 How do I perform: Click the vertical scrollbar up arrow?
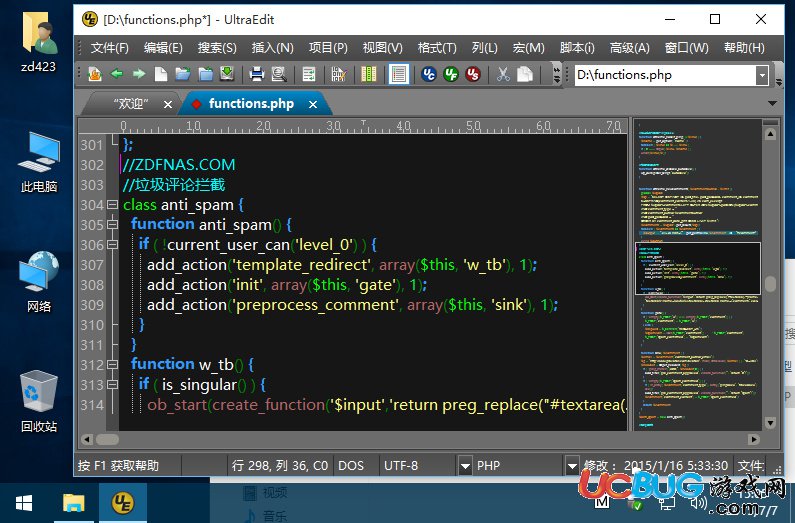[770, 134]
